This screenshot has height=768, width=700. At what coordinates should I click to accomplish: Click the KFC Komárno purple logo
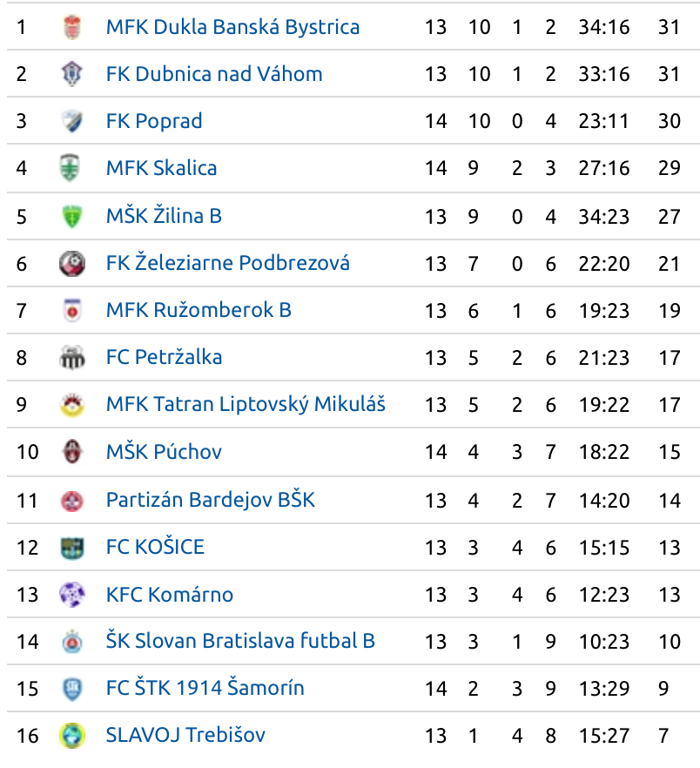(72, 595)
